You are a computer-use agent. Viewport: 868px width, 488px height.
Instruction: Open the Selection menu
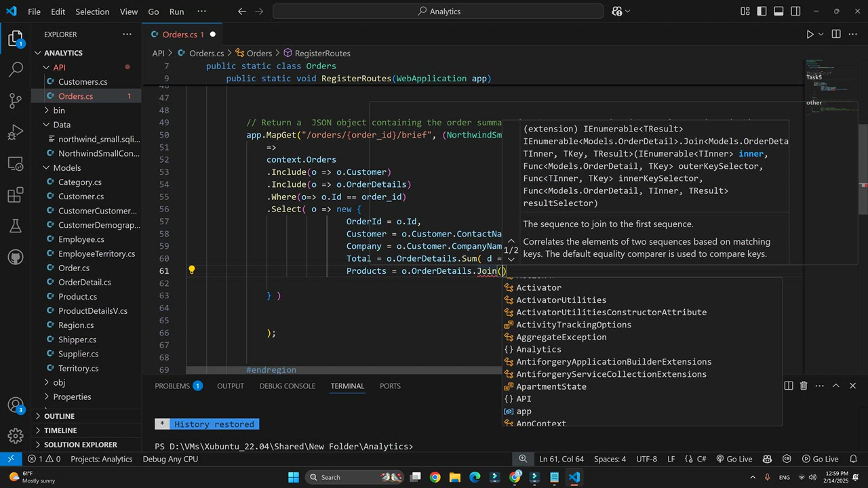pos(92,12)
